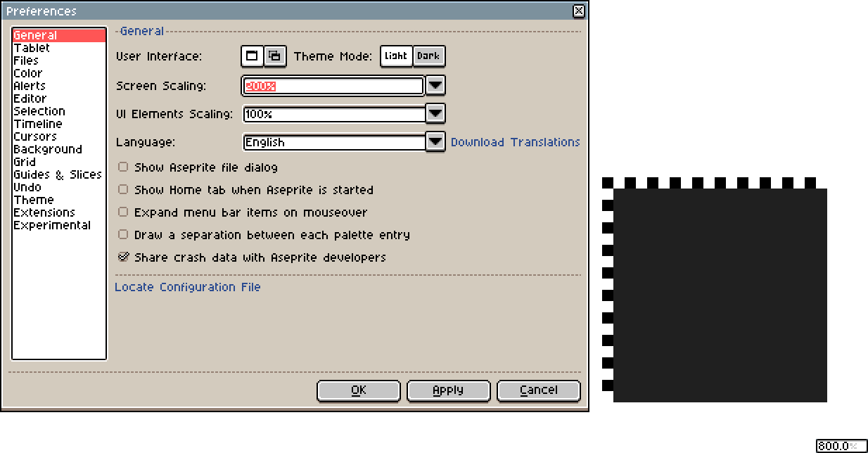This screenshot has width=868, height=453.
Task: Select single-window user interface icon
Action: [x=252, y=56]
